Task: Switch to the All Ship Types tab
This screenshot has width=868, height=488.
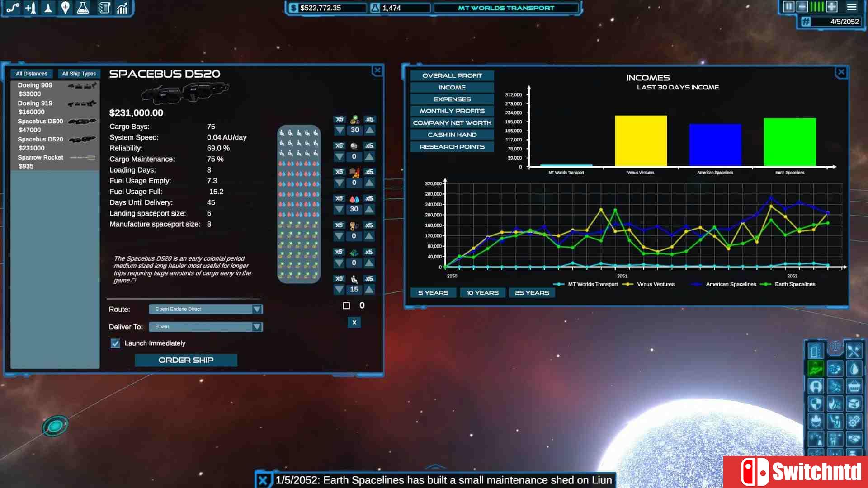Action: click(79, 74)
